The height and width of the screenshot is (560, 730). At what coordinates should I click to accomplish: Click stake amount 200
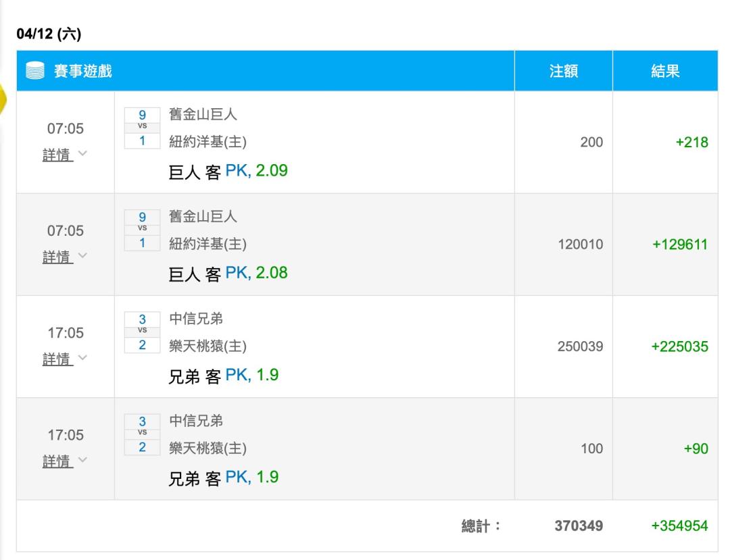tap(591, 143)
